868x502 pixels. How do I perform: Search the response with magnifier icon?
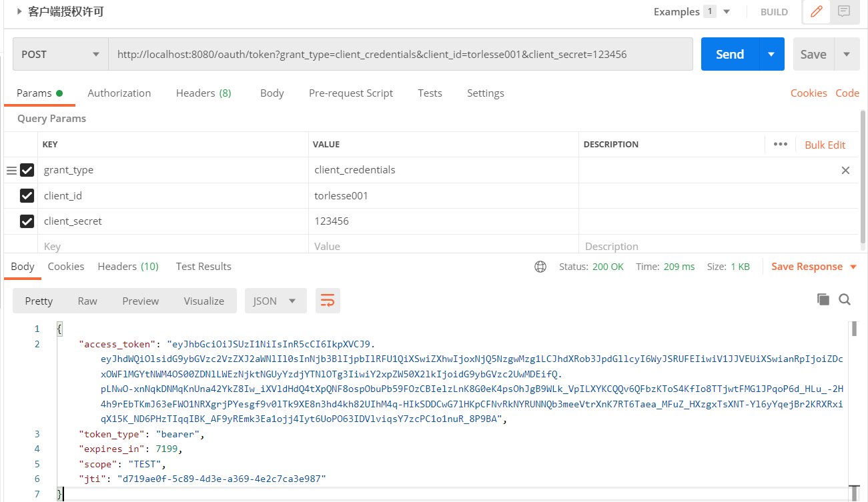pyautogui.click(x=845, y=299)
